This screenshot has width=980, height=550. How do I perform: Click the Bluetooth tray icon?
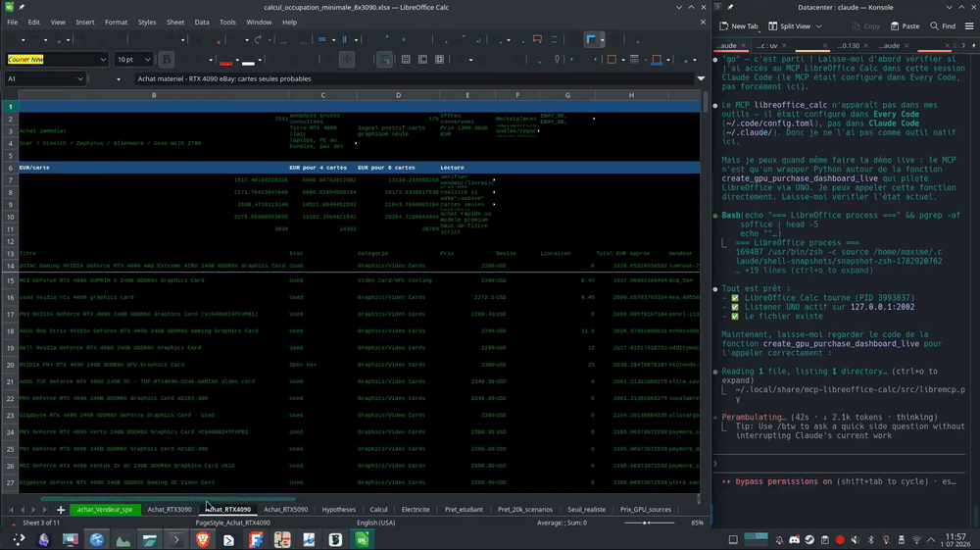coord(870,539)
